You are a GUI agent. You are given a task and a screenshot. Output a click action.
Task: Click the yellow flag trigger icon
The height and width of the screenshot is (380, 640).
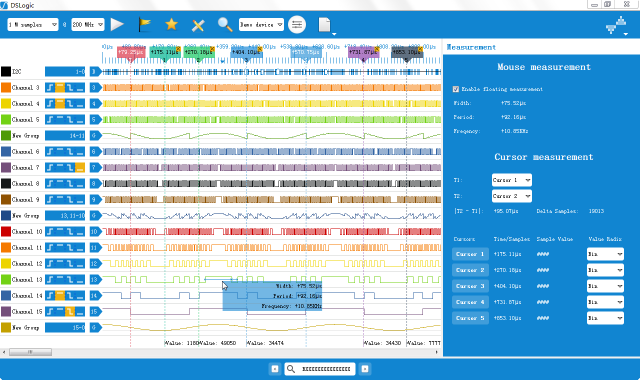coord(144,24)
